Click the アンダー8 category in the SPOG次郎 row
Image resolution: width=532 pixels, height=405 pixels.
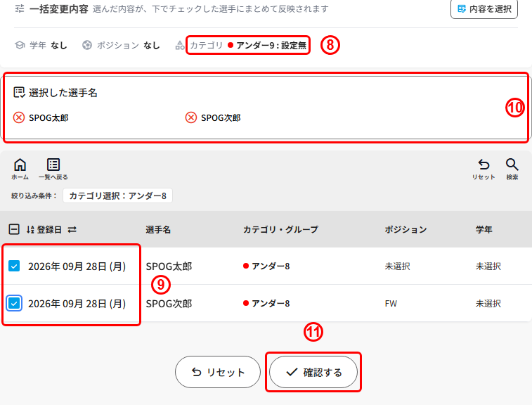[x=271, y=304]
